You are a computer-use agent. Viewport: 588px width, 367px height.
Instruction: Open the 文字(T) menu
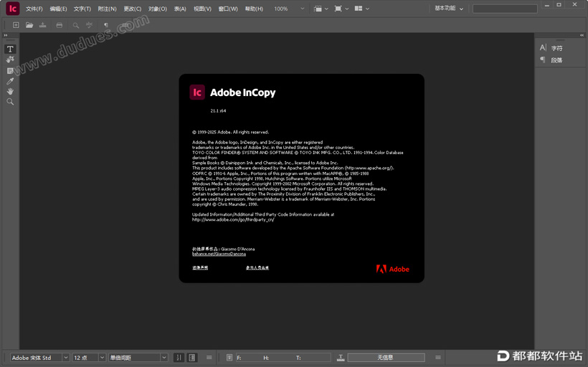(x=82, y=9)
